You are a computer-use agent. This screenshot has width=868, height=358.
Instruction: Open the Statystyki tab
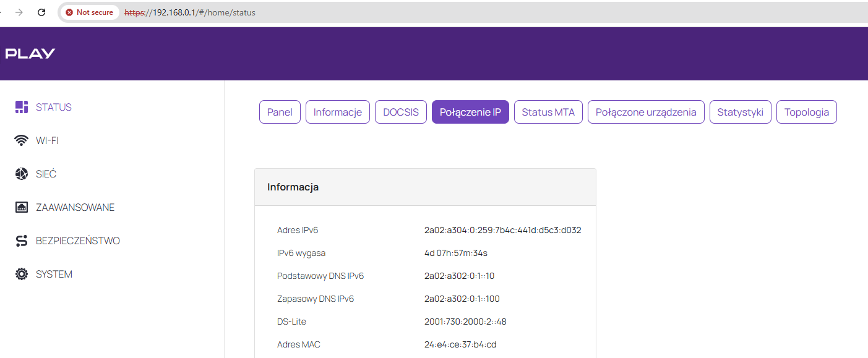740,112
